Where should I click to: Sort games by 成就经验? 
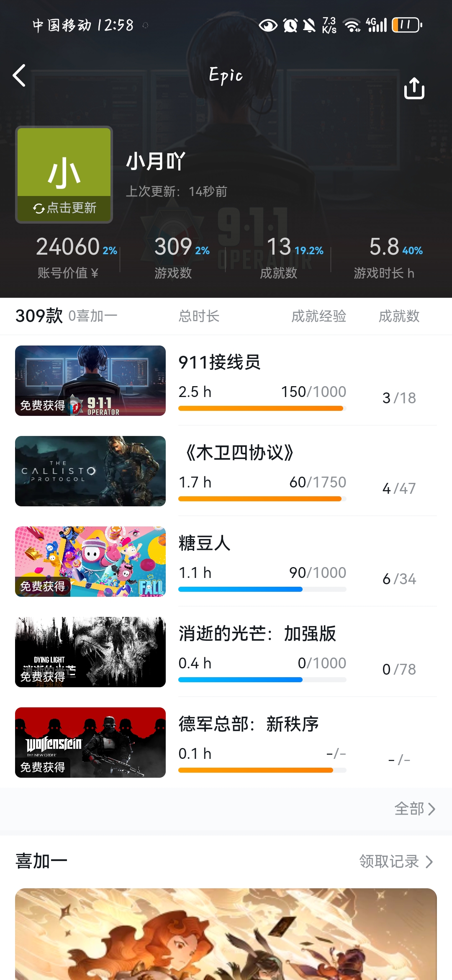pos(318,316)
